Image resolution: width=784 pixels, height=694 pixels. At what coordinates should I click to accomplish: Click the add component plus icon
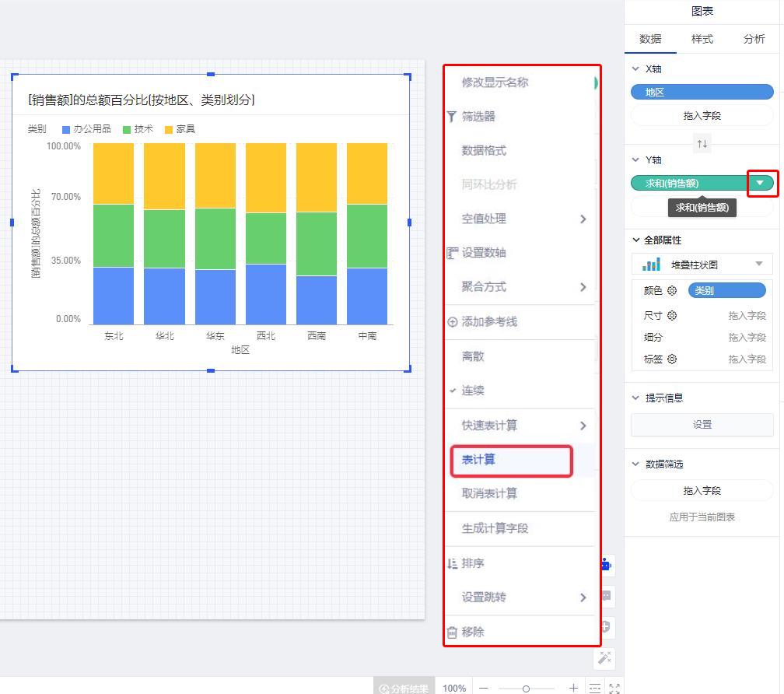[605, 626]
